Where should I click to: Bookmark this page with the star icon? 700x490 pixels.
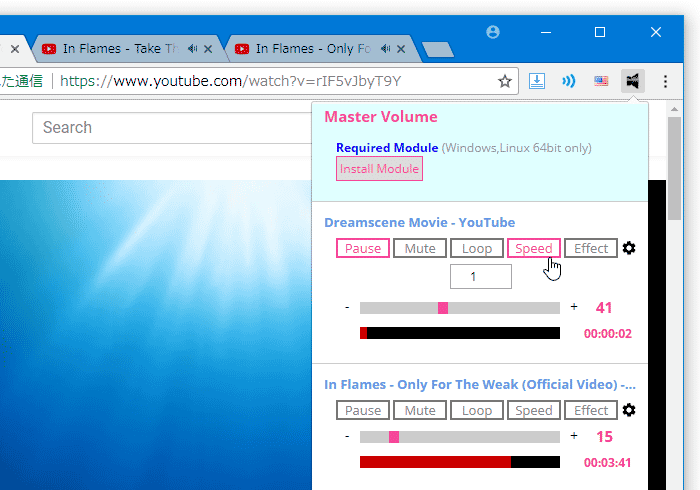(x=504, y=81)
